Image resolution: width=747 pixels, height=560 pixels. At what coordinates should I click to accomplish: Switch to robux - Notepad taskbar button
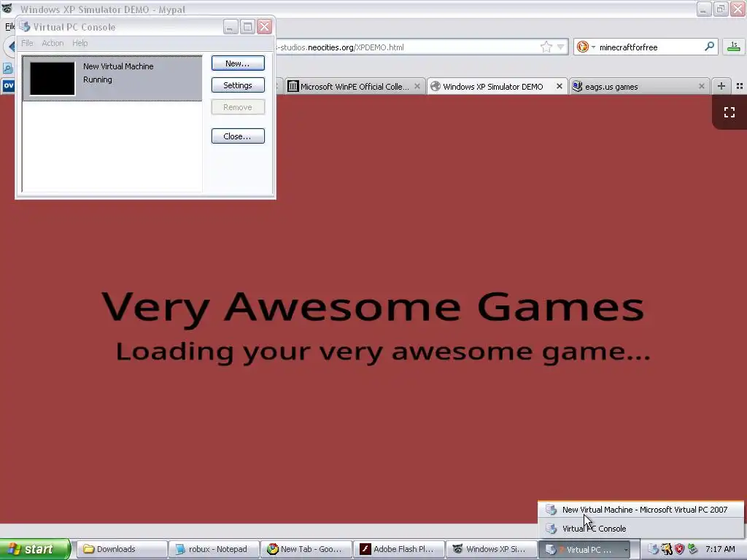coord(214,549)
